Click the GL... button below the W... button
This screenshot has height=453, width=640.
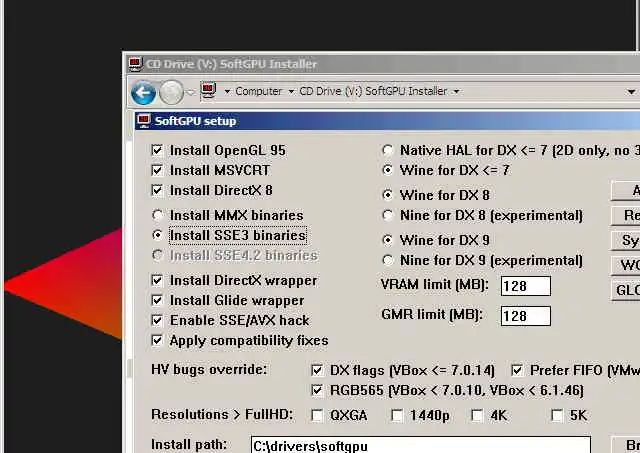626,290
